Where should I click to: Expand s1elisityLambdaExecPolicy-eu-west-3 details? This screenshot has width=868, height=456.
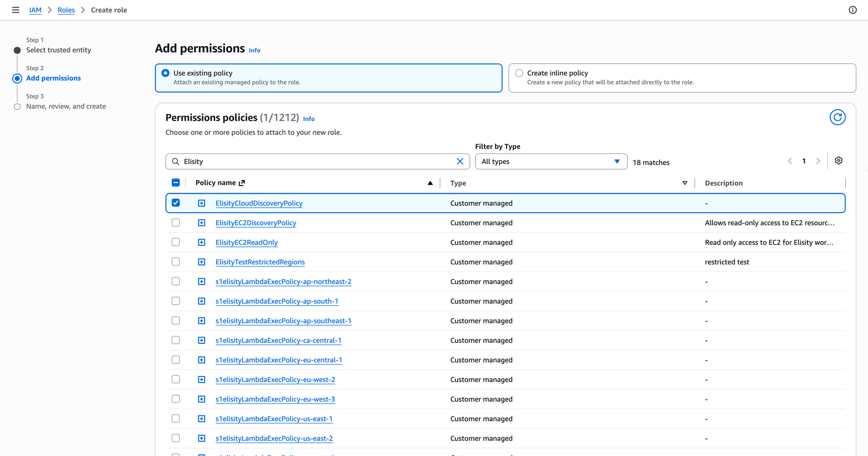tap(202, 399)
